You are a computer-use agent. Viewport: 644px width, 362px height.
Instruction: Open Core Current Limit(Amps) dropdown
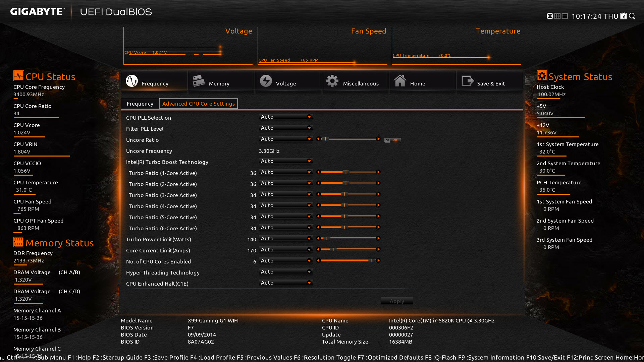[x=286, y=249]
